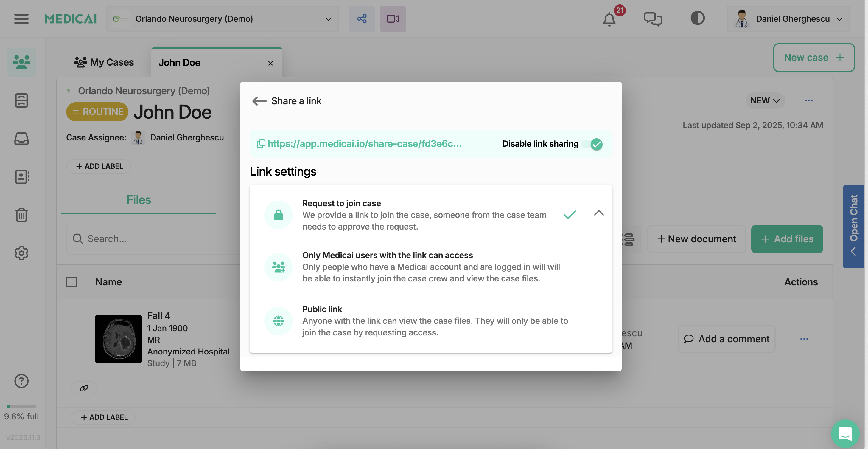
Task: Click the Name column header
Action: 108,282
